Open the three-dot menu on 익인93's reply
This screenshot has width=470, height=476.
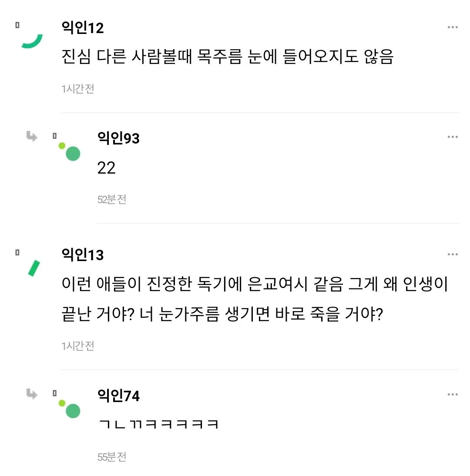tap(453, 137)
